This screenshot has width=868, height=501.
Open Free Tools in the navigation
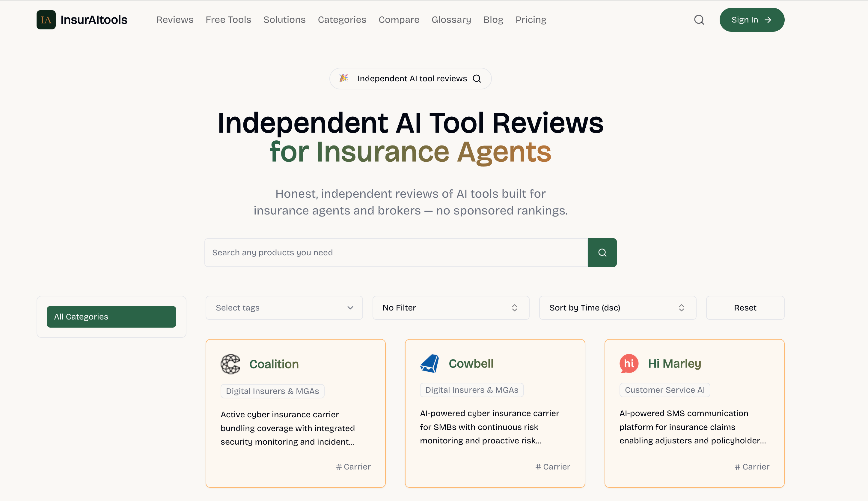pyautogui.click(x=228, y=19)
